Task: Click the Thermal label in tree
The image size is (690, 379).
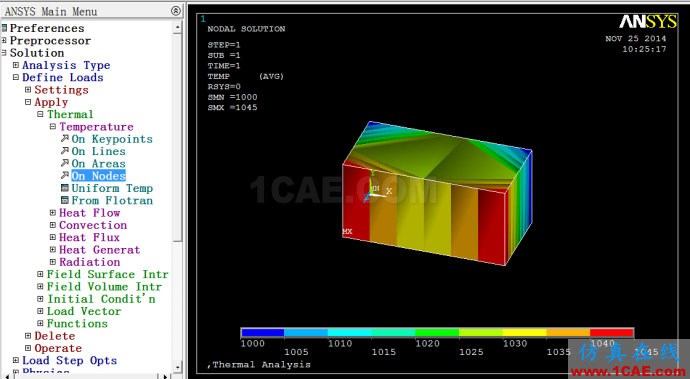Action: (x=70, y=114)
